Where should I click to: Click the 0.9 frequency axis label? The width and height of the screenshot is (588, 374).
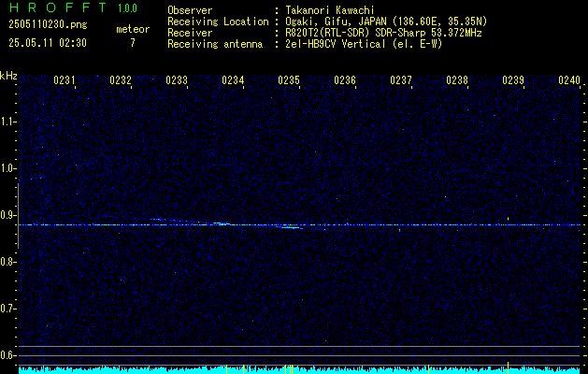[x=7, y=215]
